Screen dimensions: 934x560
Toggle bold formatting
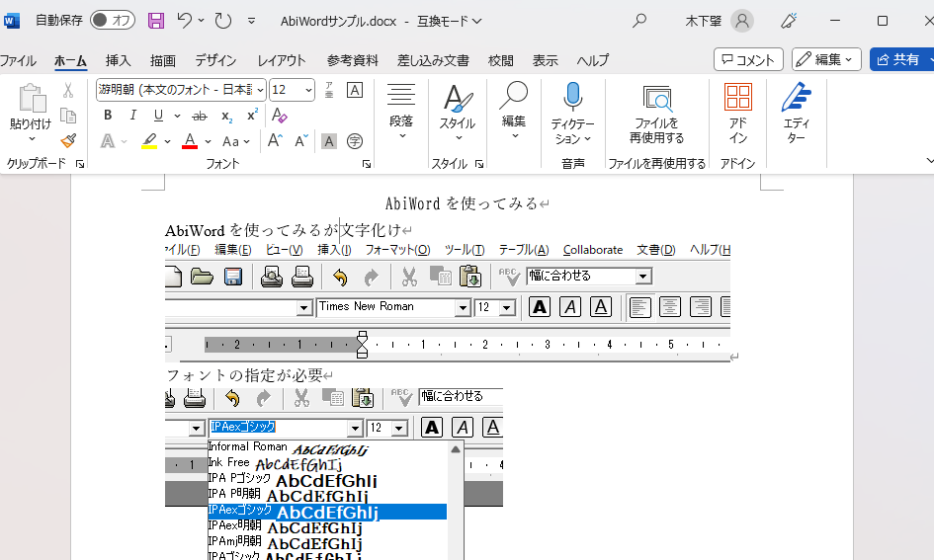[108, 115]
